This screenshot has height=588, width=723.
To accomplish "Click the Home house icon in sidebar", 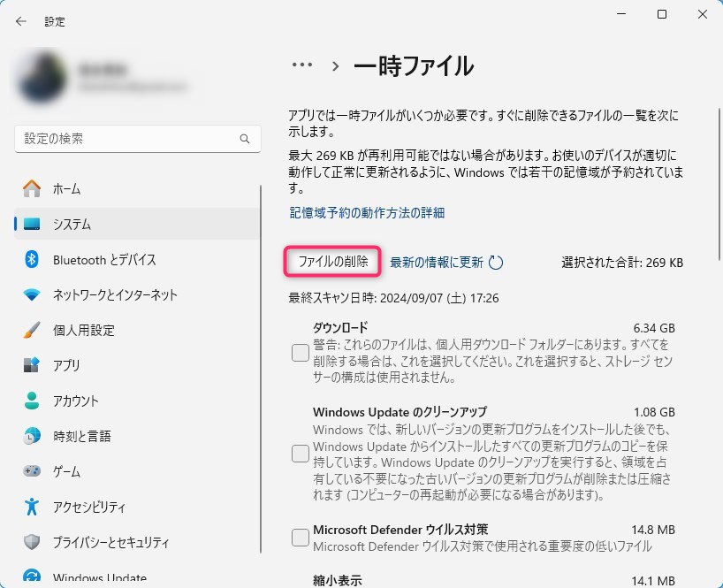I will [32, 188].
